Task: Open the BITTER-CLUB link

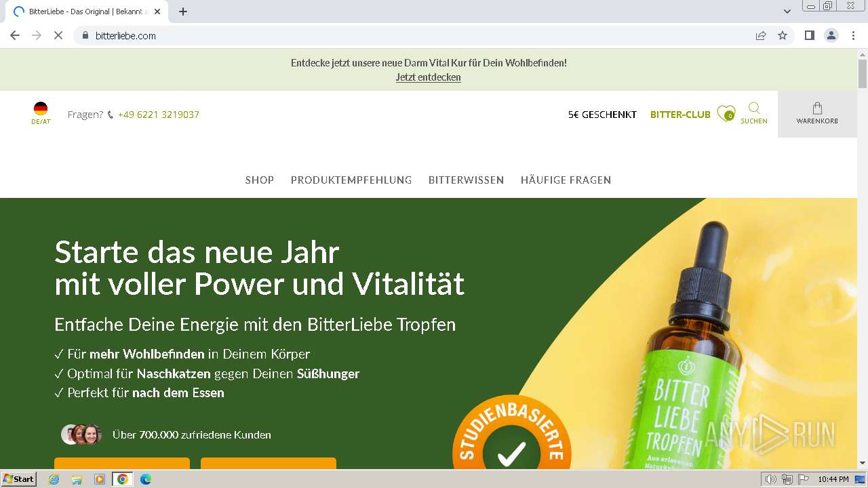Action: click(680, 115)
